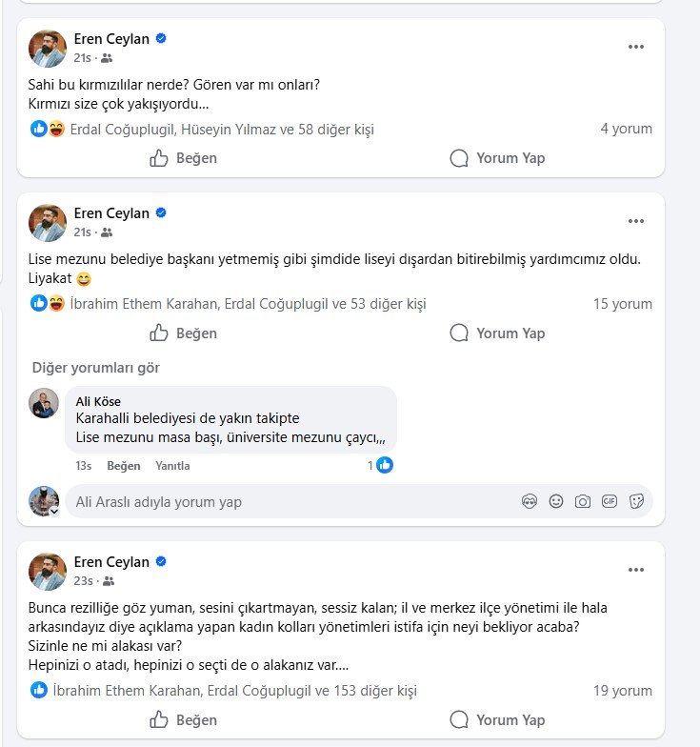Open the emoji picker in comment box
700x747 pixels.
coord(556,502)
